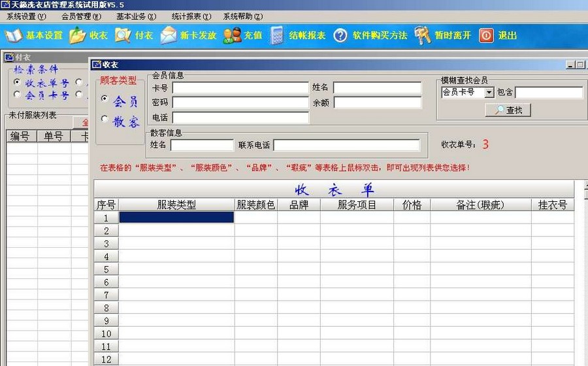Select 收衣单号 search radio in 付衣 window
This screenshot has width=588, height=366.
click(x=17, y=82)
